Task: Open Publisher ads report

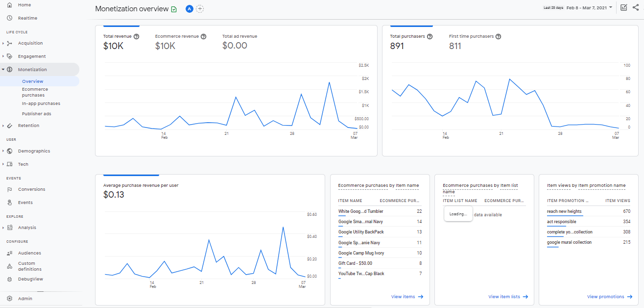Action: pos(37,114)
